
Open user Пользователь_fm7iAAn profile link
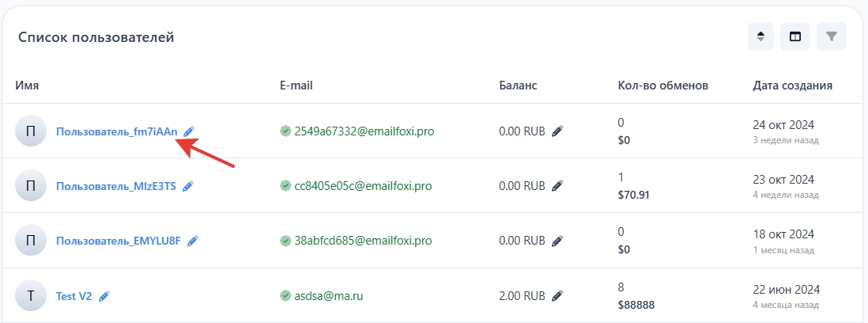[117, 131]
